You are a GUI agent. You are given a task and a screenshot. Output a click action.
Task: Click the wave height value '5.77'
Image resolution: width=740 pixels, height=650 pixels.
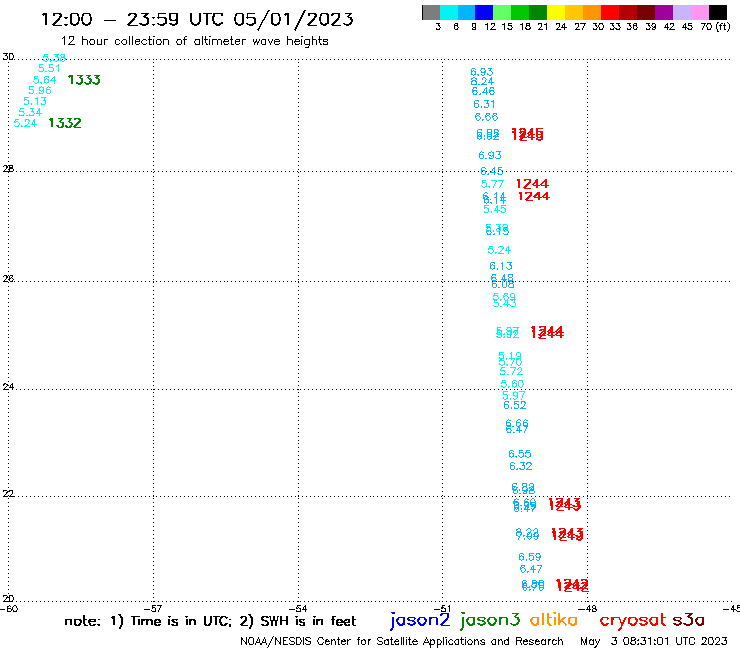point(492,184)
